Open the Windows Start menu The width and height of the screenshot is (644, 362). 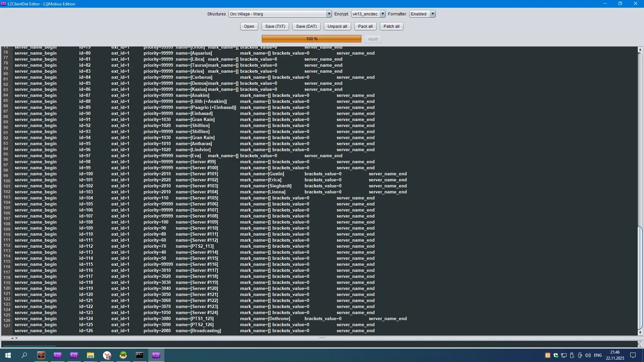coord(8,355)
